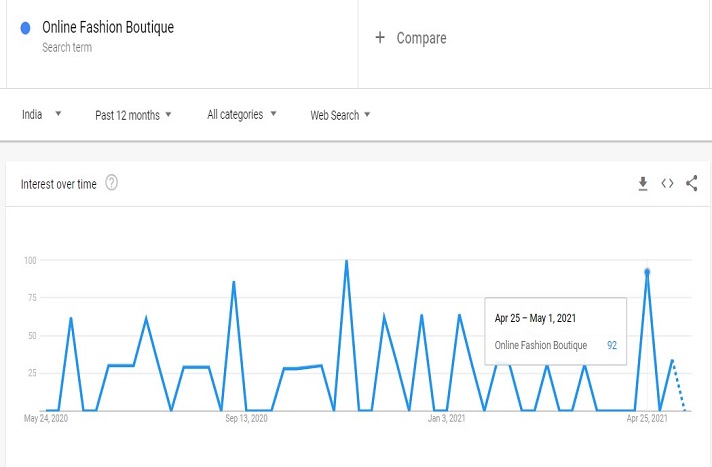Open help for Interest over time
This screenshot has height=467, width=712.
pyautogui.click(x=111, y=183)
